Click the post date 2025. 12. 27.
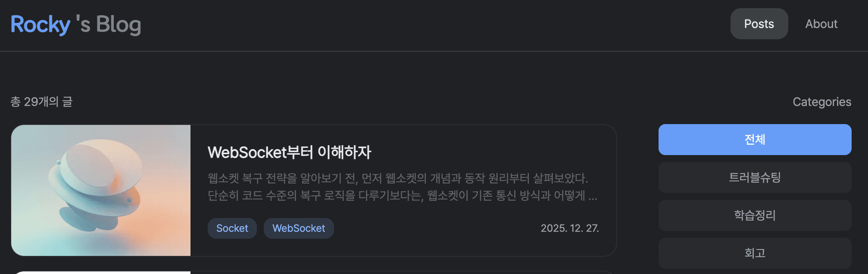Image resolution: width=868 pixels, height=274 pixels. [x=570, y=228]
